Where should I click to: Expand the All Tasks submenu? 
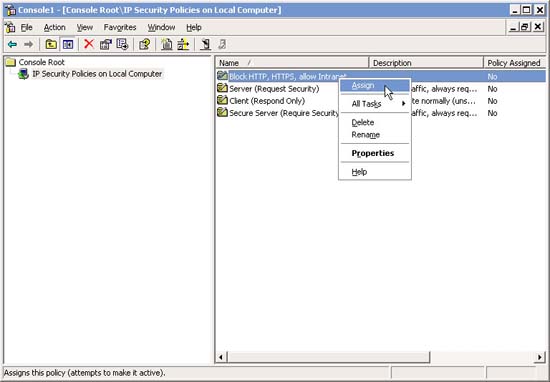(x=375, y=104)
